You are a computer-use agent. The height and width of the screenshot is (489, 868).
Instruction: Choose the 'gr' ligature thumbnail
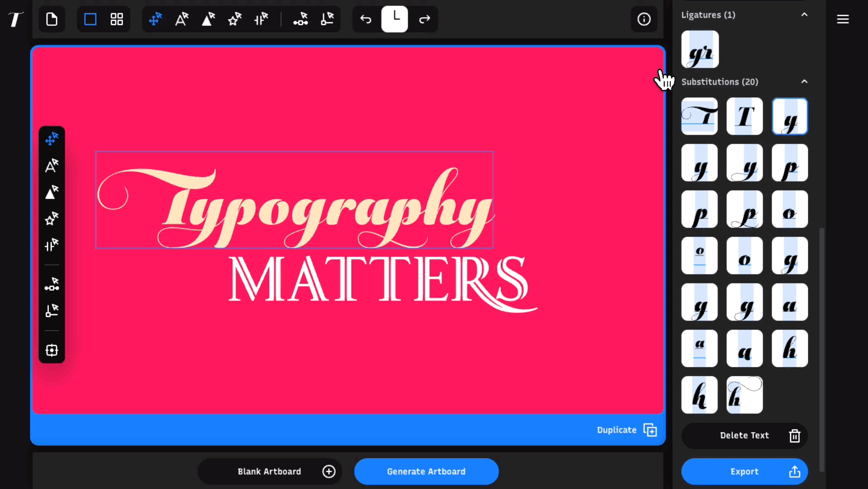[x=700, y=49]
